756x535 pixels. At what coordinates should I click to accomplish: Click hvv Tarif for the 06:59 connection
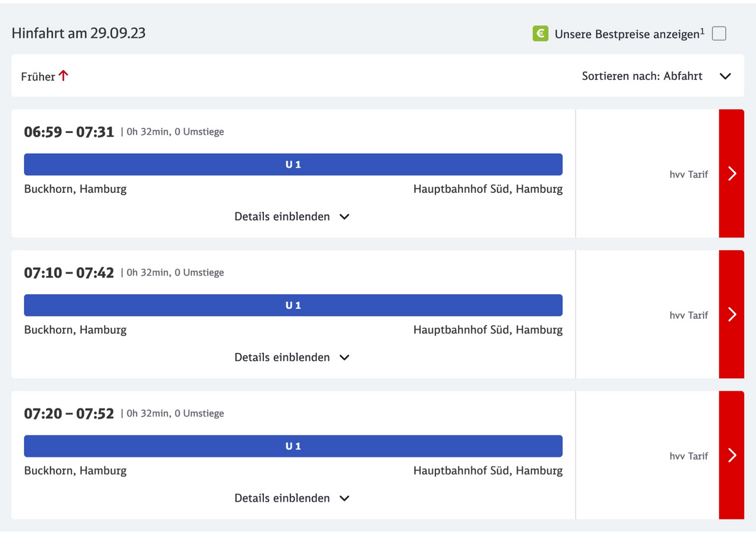click(x=688, y=175)
